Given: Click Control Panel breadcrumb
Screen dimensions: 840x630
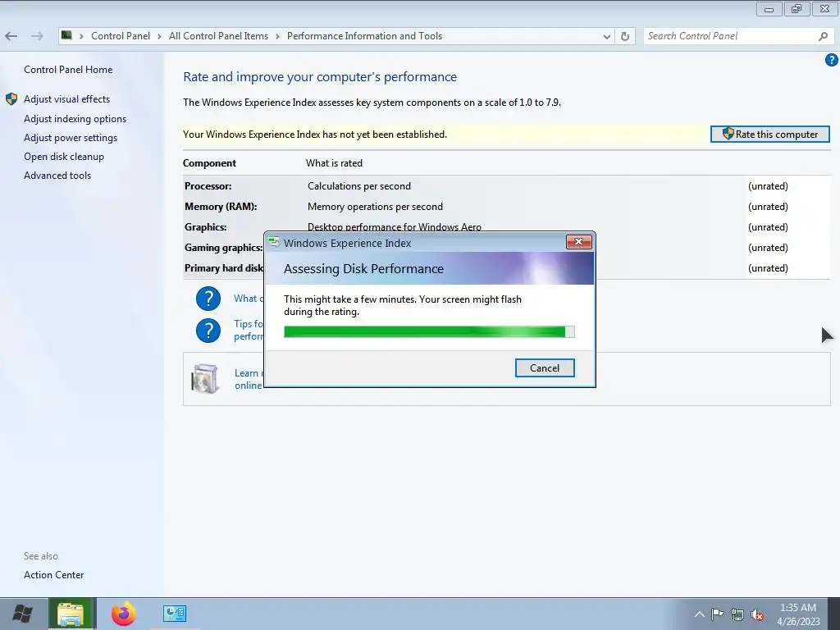Looking at the screenshot, I should point(121,36).
